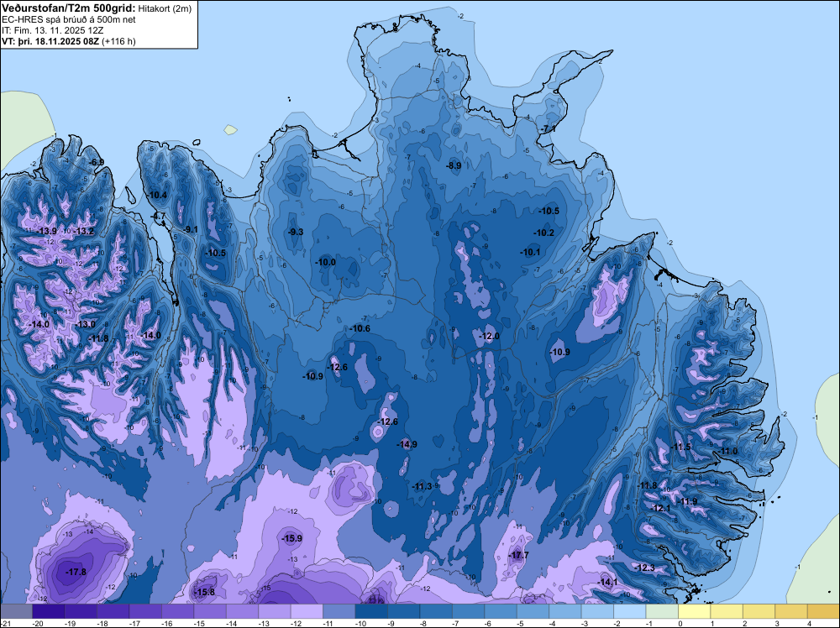Click the -17.7 temperature value
Image resolution: width=840 pixels, height=628 pixels.
tap(518, 555)
